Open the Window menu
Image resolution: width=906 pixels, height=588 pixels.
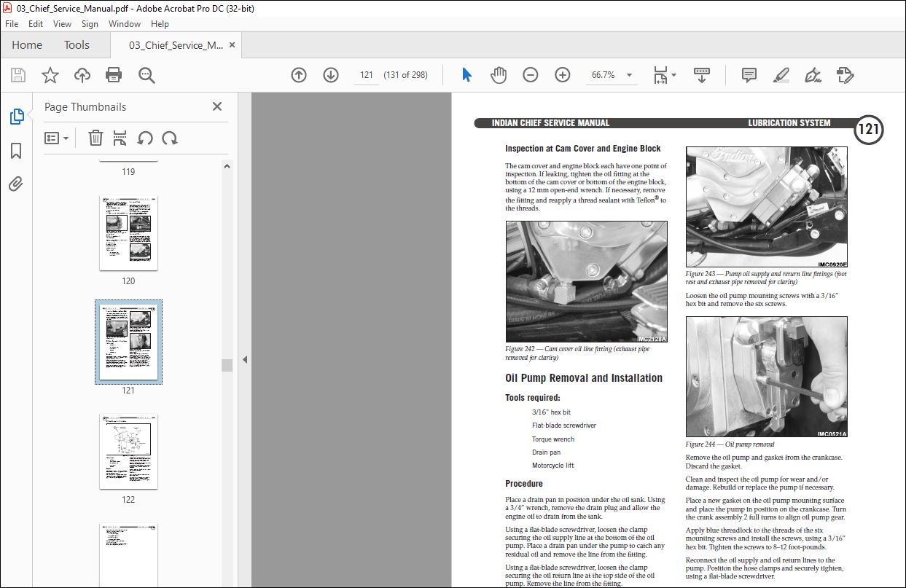point(125,24)
